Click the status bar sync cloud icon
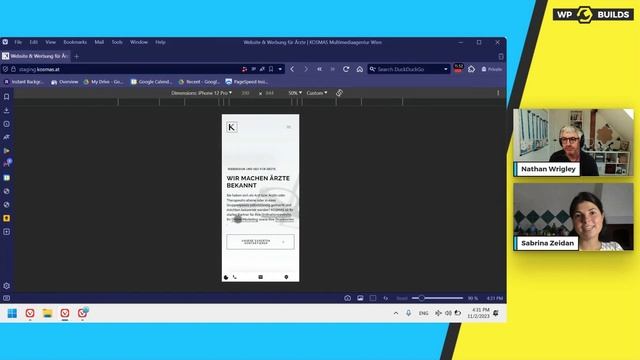Viewport: 640px width, 360px height. [x=347, y=298]
